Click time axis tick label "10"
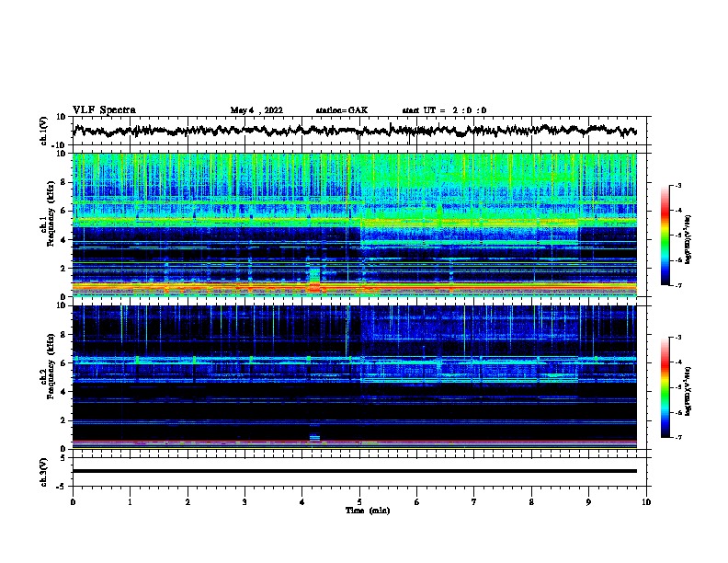Screen dimensions: 728x563 click(x=646, y=502)
